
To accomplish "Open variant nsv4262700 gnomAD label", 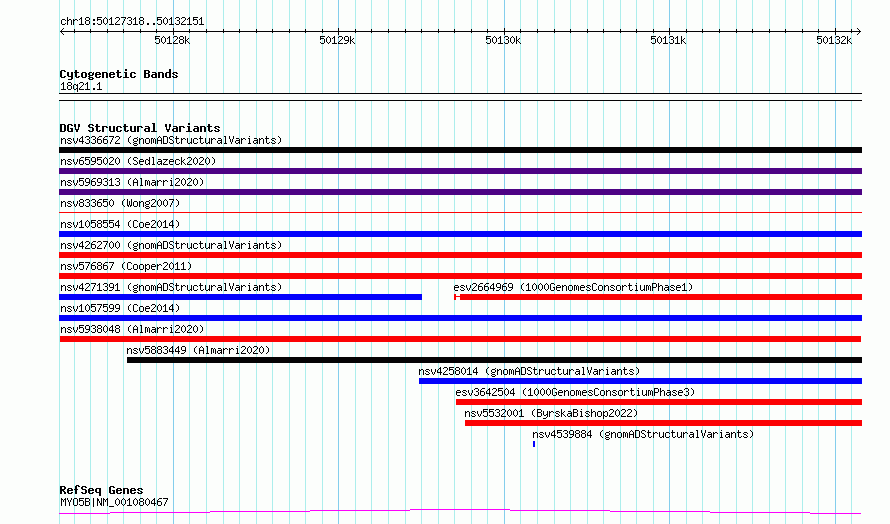I will (x=171, y=245).
